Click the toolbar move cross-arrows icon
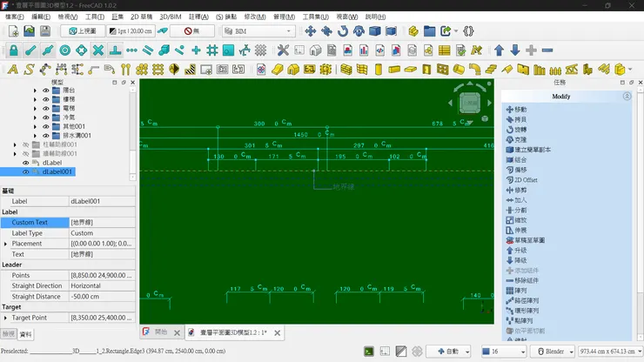This screenshot has width=644, height=362. (x=311, y=31)
